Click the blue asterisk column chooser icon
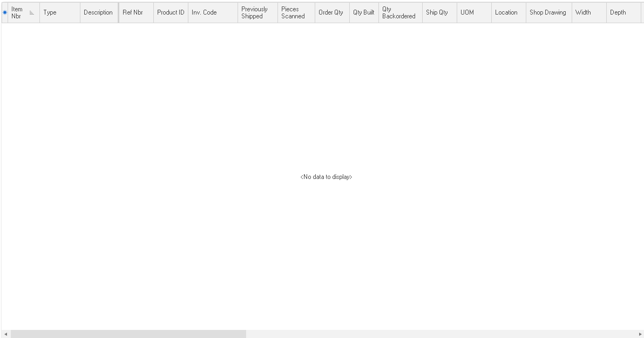 click(5, 12)
